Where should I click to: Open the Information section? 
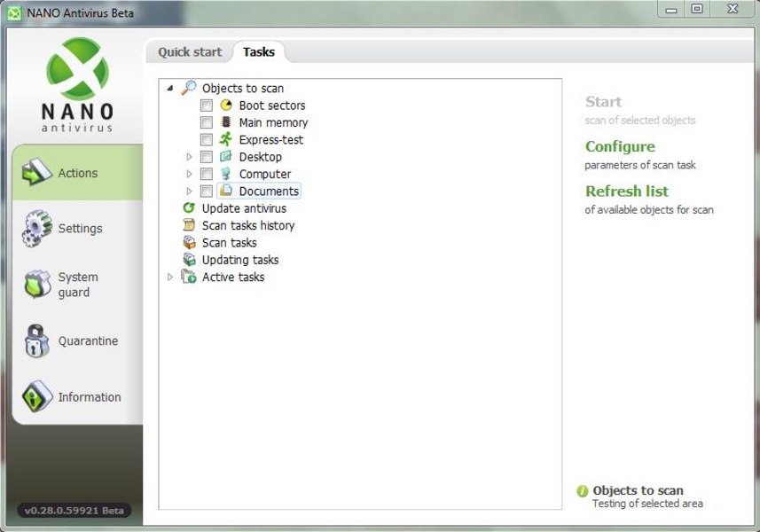point(77,397)
